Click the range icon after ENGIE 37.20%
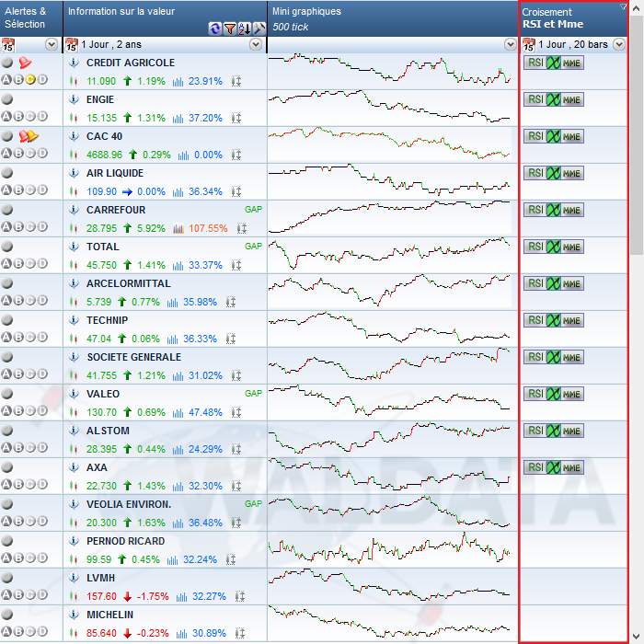644x644 pixels. click(236, 119)
